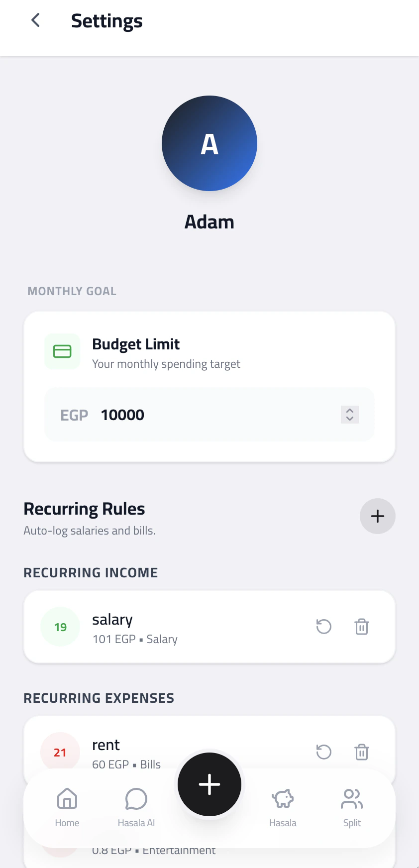
Task: Focus the EGP budget limit field
Action: (x=209, y=414)
